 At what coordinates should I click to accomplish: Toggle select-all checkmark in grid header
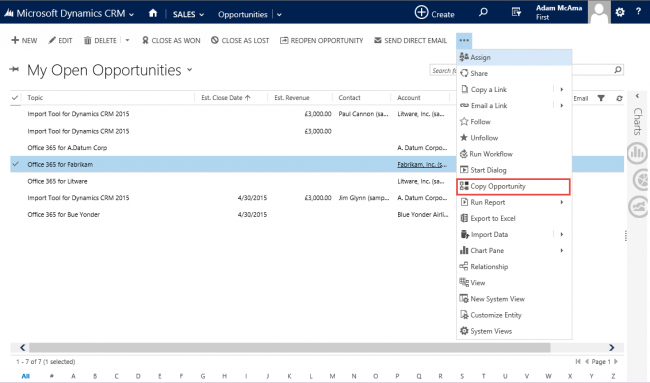point(15,98)
